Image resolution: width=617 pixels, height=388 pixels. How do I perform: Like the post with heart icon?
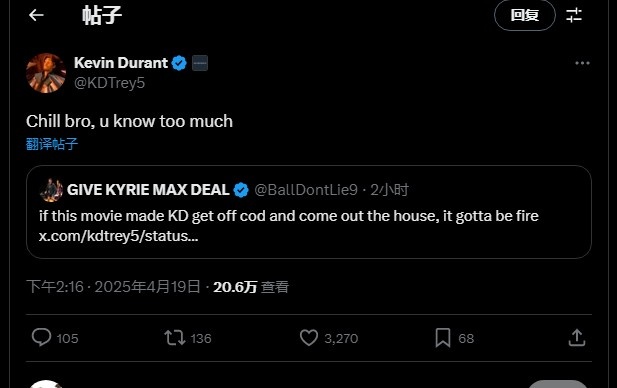(309, 338)
